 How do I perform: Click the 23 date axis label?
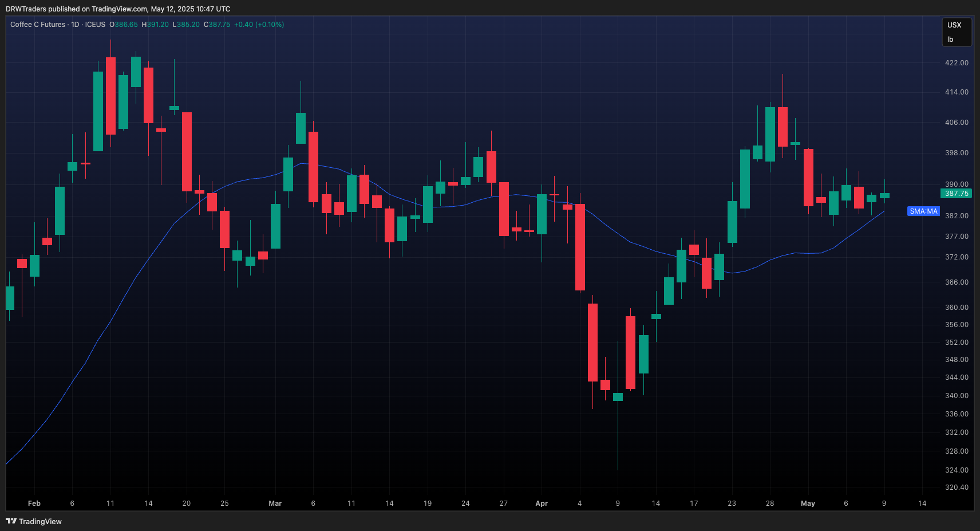732,504
